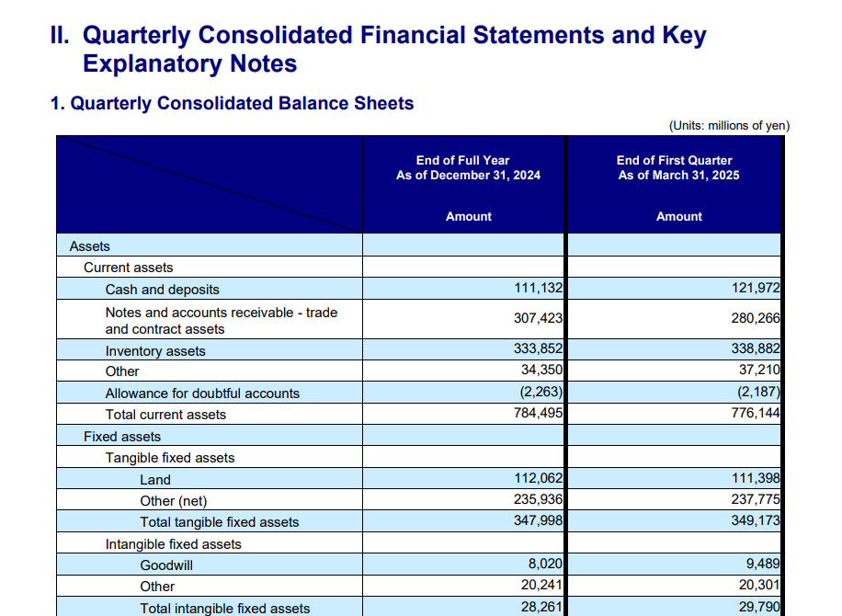Image resolution: width=842 pixels, height=616 pixels.
Task: Click the receivables value 307,423
Action: click(538, 318)
